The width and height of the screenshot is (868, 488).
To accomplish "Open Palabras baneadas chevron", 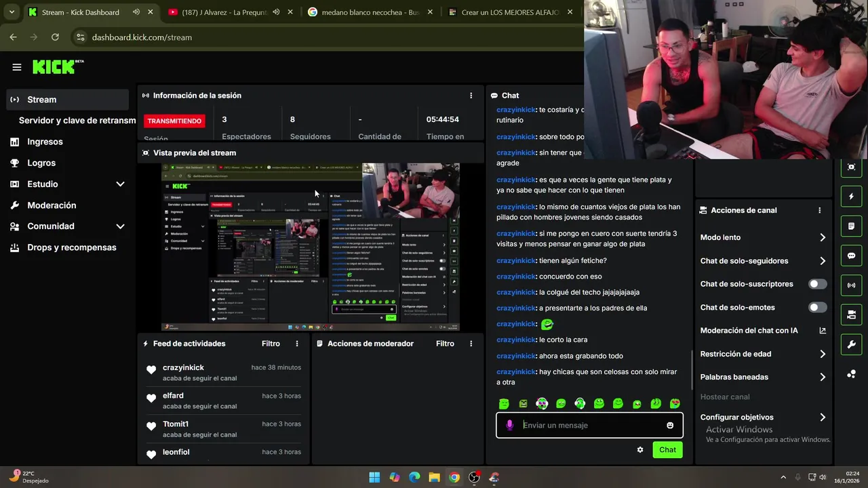I will [823, 377].
